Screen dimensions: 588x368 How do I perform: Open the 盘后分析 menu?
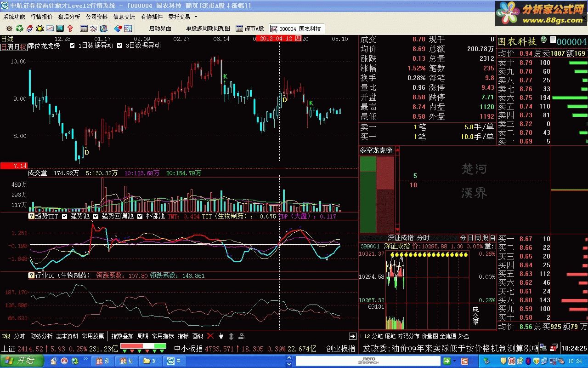69,17
